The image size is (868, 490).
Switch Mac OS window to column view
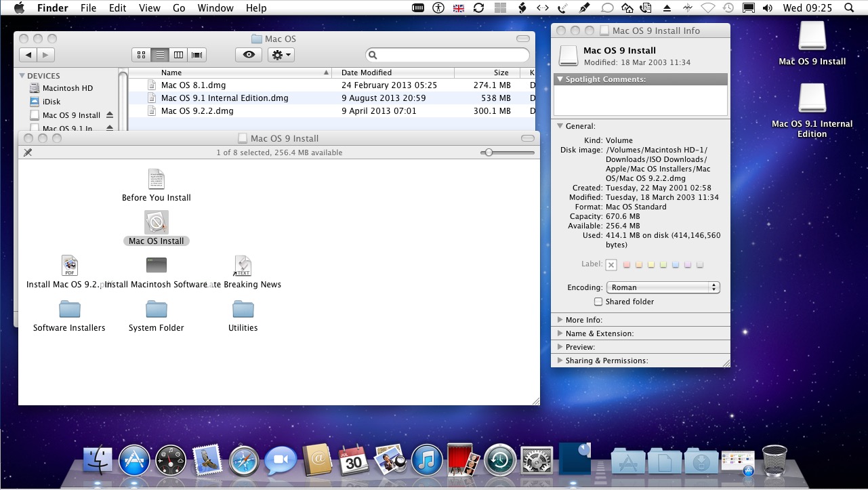(x=178, y=55)
